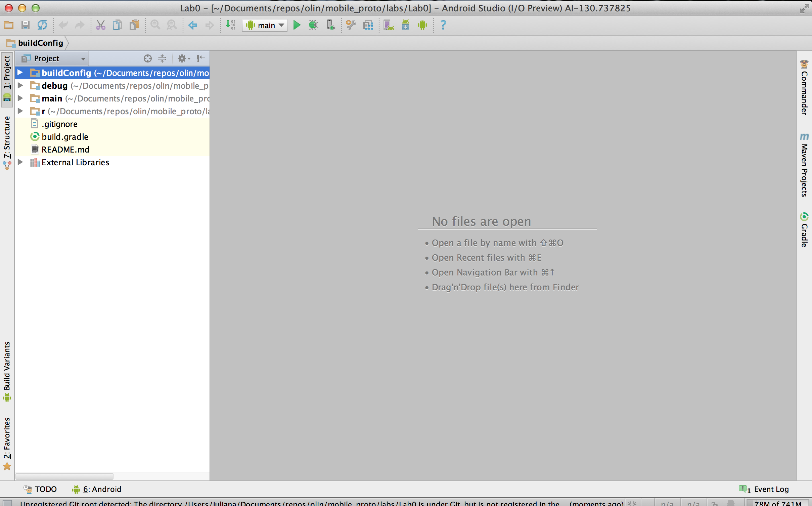This screenshot has height=506, width=812.
Task: Open the Android tab at bottom
Action: tap(97, 489)
